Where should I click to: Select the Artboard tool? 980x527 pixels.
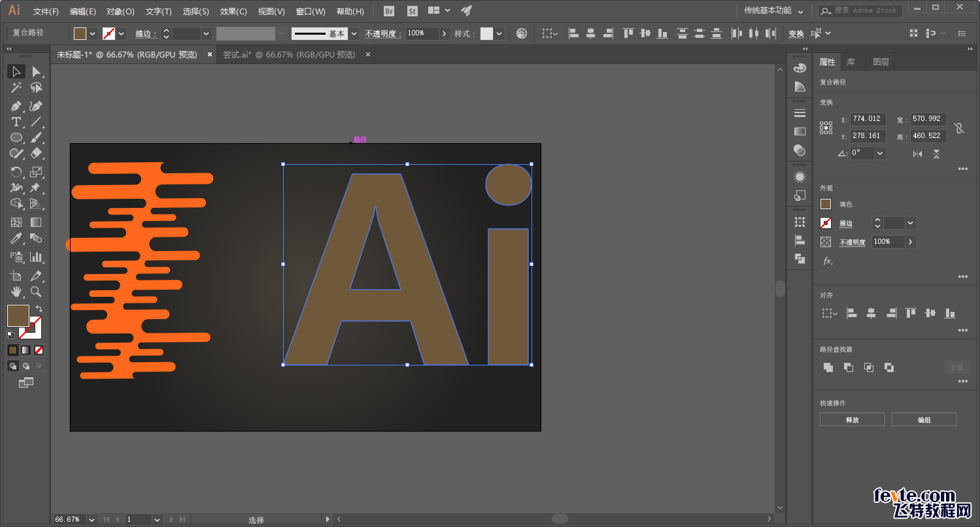point(16,276)
